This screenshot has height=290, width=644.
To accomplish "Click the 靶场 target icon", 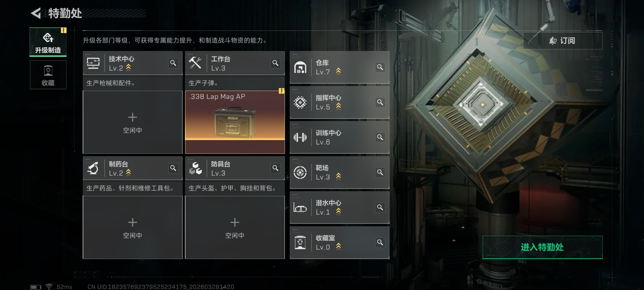I will click(300, 172).
